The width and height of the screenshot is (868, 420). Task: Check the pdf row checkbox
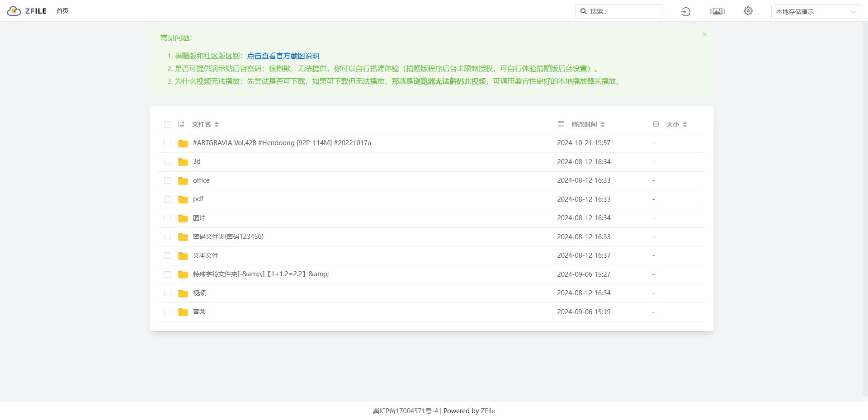(x=167, y=199)
